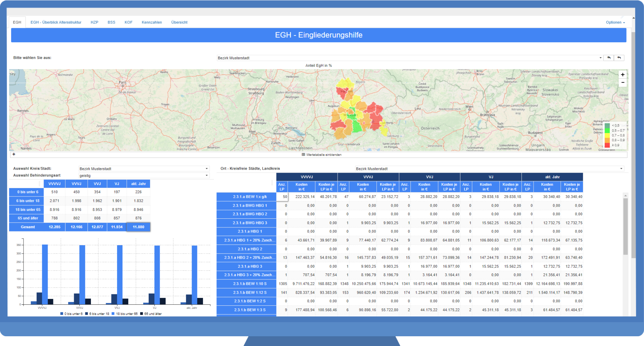This screenshot has height=346, width=644.
Task: Zoom out on the map
Action: pyautogui.click(x=623, y=83)
